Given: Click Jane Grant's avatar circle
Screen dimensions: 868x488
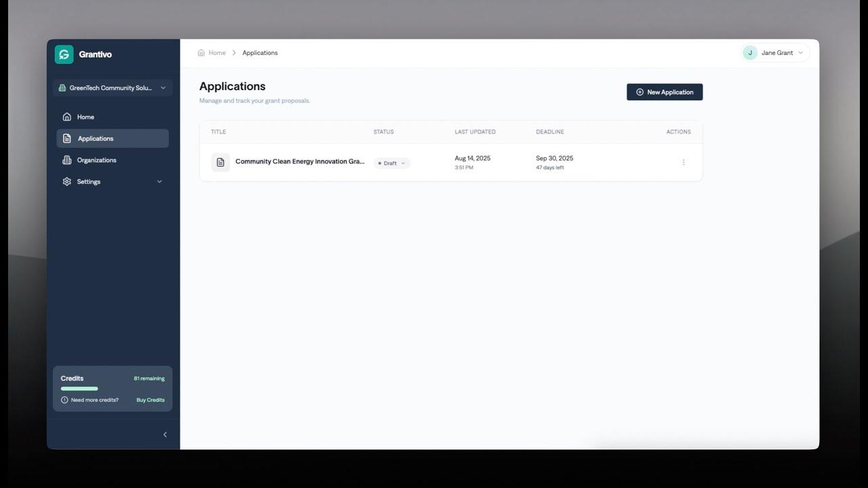Looking at the screenshot, I should click(750, 53).
